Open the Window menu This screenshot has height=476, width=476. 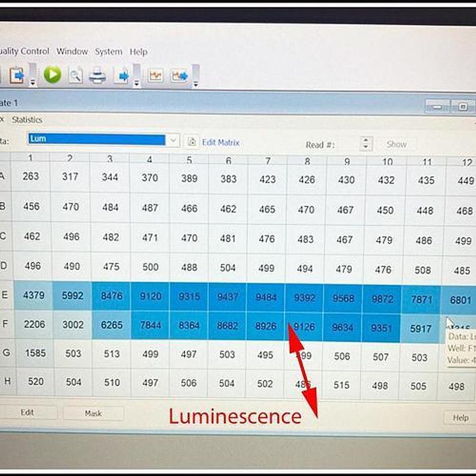click(72, 51)
